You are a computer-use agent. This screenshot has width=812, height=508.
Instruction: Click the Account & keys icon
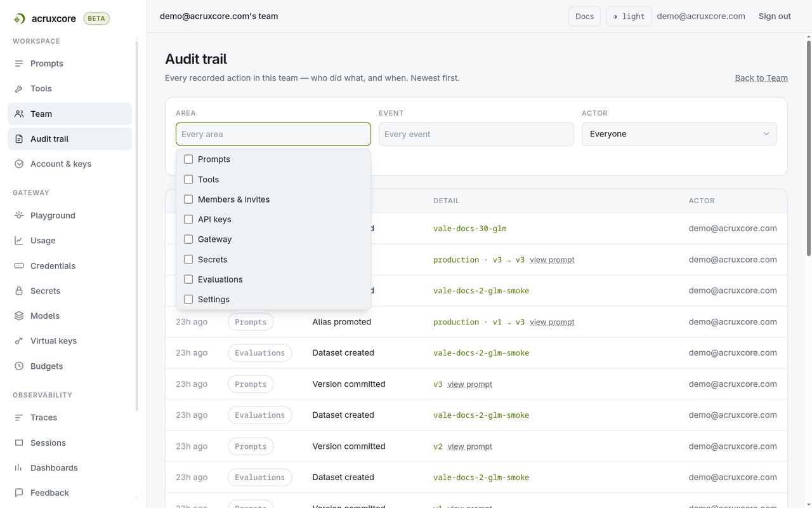click(19, 164)
